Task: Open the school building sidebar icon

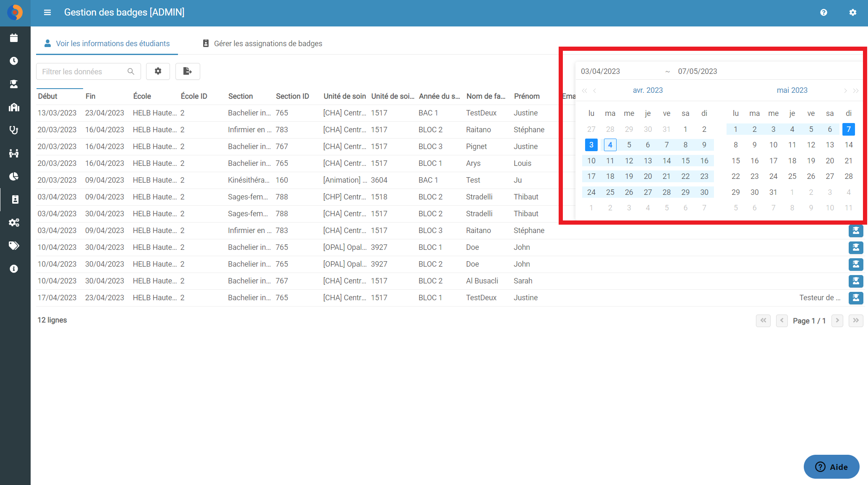Action: pos(14,107)
